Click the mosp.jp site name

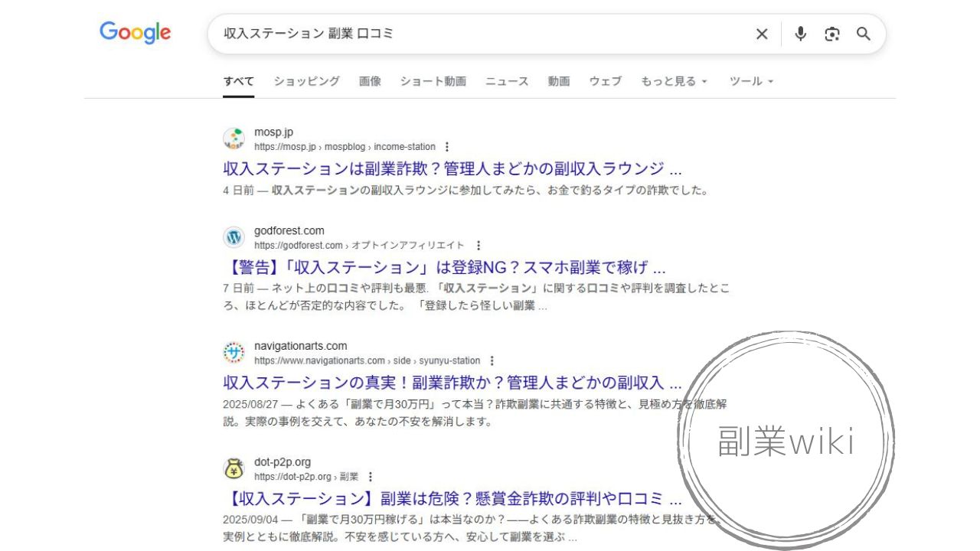pos(274,132)
